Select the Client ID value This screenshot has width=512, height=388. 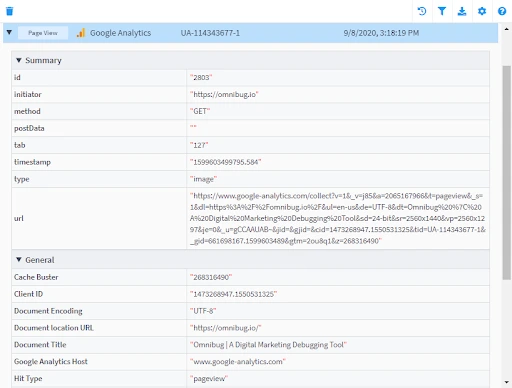coord(233,294)
